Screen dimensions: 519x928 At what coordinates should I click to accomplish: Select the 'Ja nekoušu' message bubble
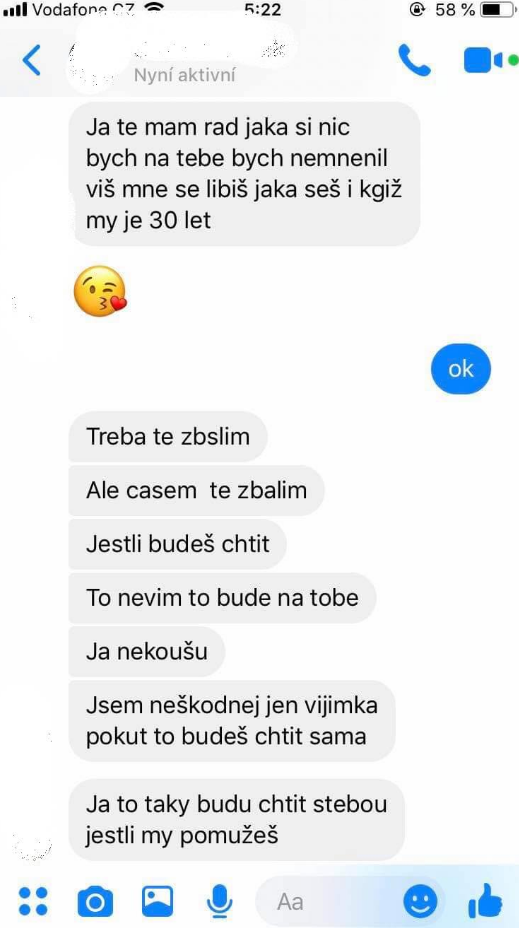pyautogui.click(x=147, y=652)
